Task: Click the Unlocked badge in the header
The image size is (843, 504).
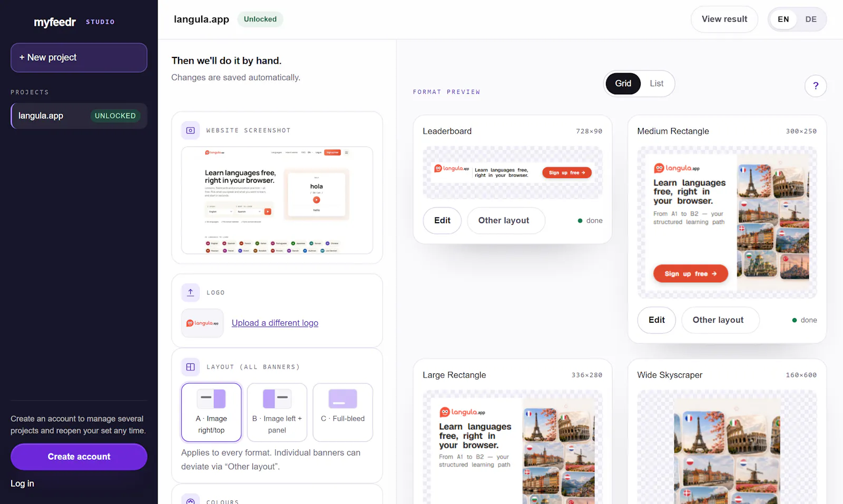Action: (x=260, y=19)
